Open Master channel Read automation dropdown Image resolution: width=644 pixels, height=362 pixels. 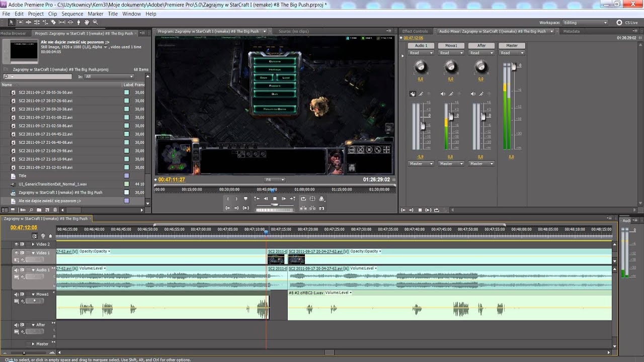512,53
